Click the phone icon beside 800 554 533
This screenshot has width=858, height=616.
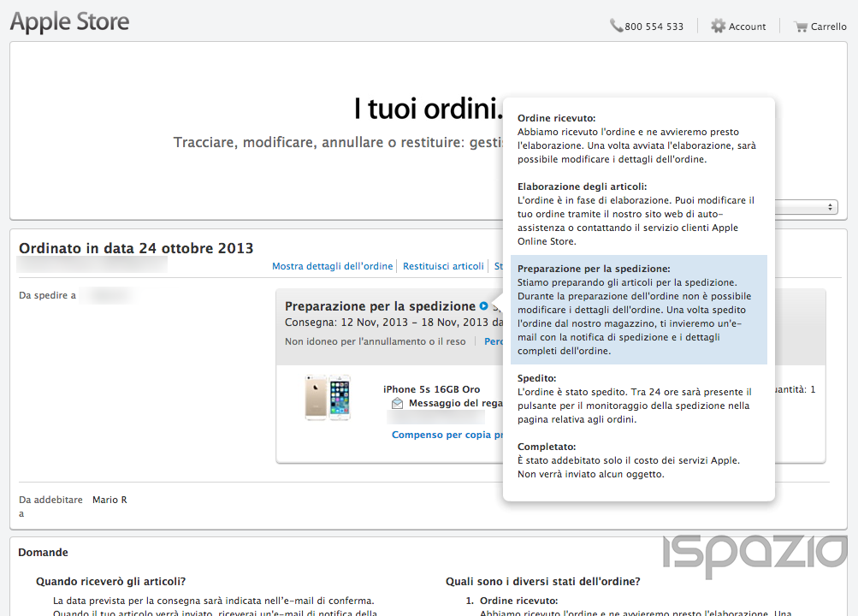(616, 27)
